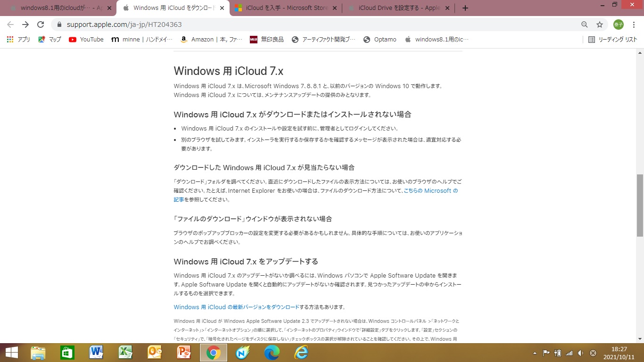The height and width of the screenshot is (362, 644).
Task: Launch File Explorer from the taskbar
Action: (38, 353)
